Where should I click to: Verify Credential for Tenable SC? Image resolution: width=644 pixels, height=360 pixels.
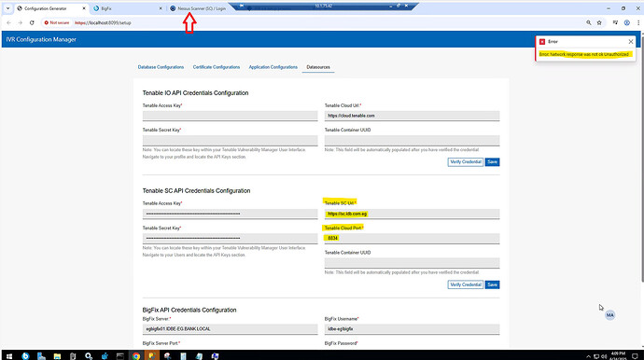click(466, 284)
